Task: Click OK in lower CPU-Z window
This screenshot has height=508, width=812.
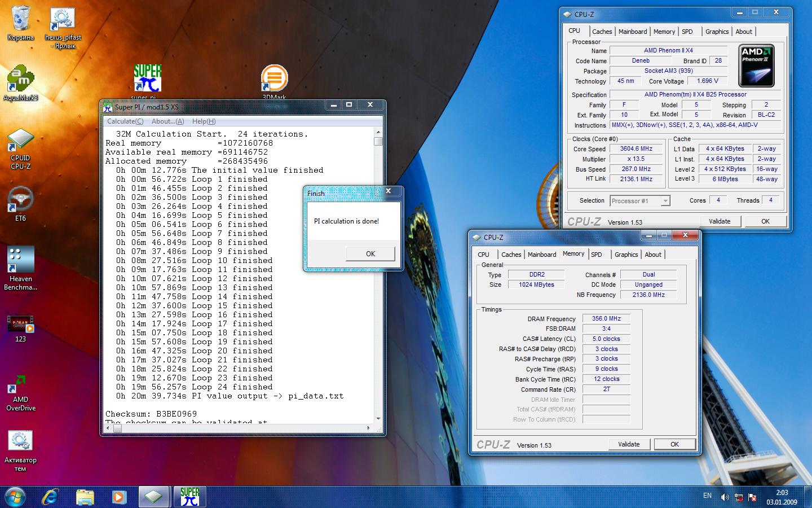Action: click(674, 444)
